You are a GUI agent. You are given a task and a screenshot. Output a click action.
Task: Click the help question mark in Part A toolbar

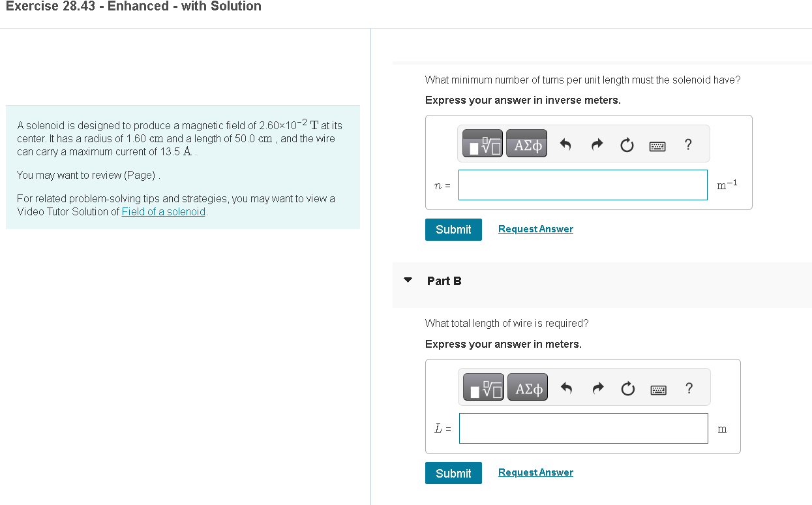pyautogui.click(x=688, y=145)
